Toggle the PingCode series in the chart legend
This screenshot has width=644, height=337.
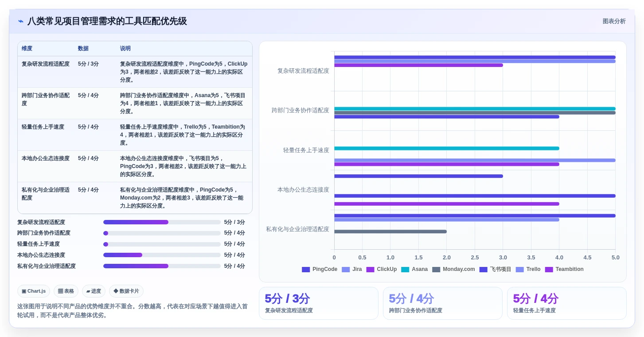pos(320,269)
